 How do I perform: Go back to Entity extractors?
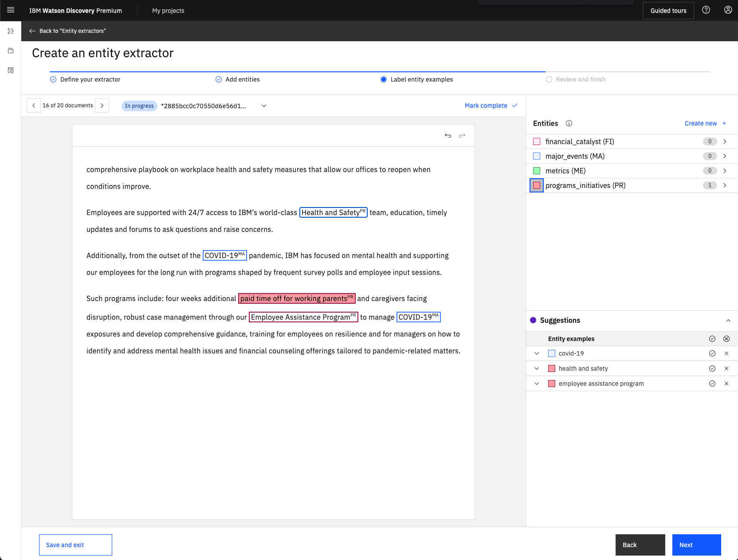[x=67, y=31]
